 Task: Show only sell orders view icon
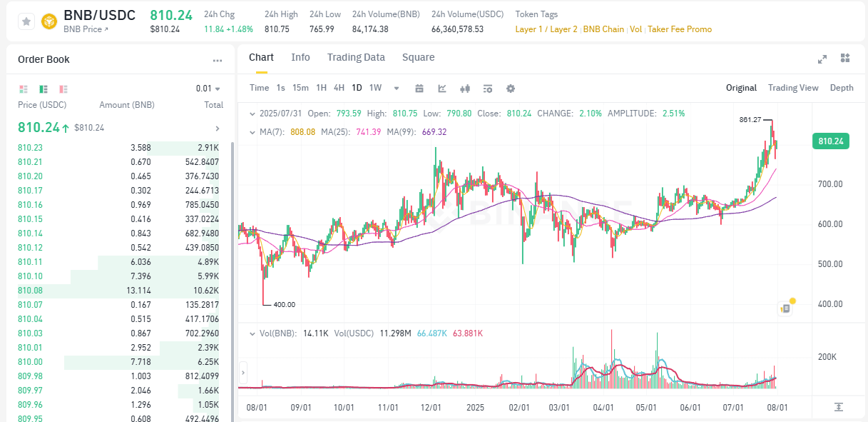coord(63,89)
